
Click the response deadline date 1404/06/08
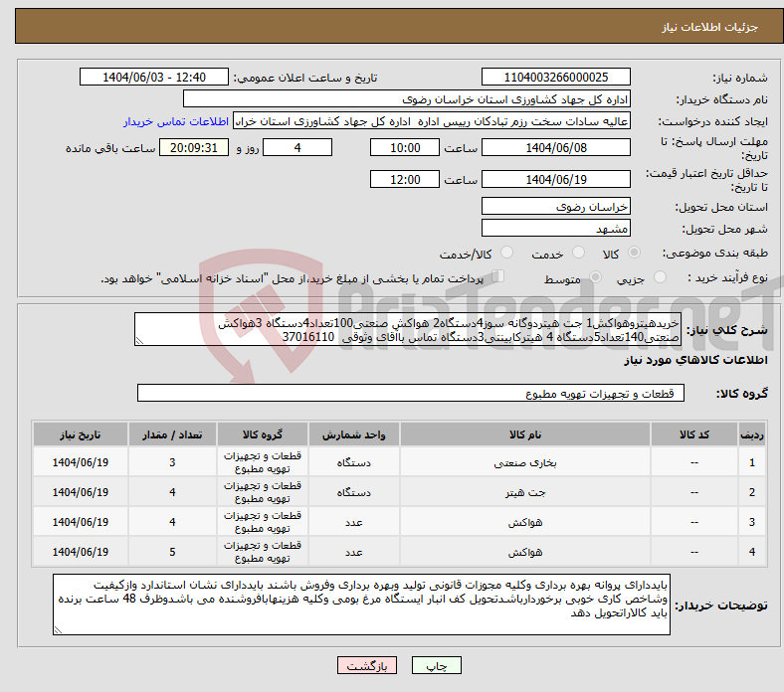(555, 148)
